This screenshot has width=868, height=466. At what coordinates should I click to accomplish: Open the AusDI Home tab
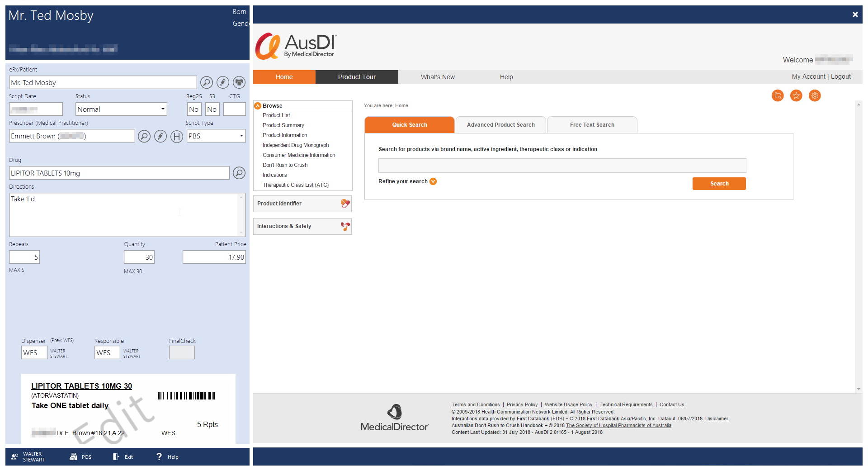point(284,77)
